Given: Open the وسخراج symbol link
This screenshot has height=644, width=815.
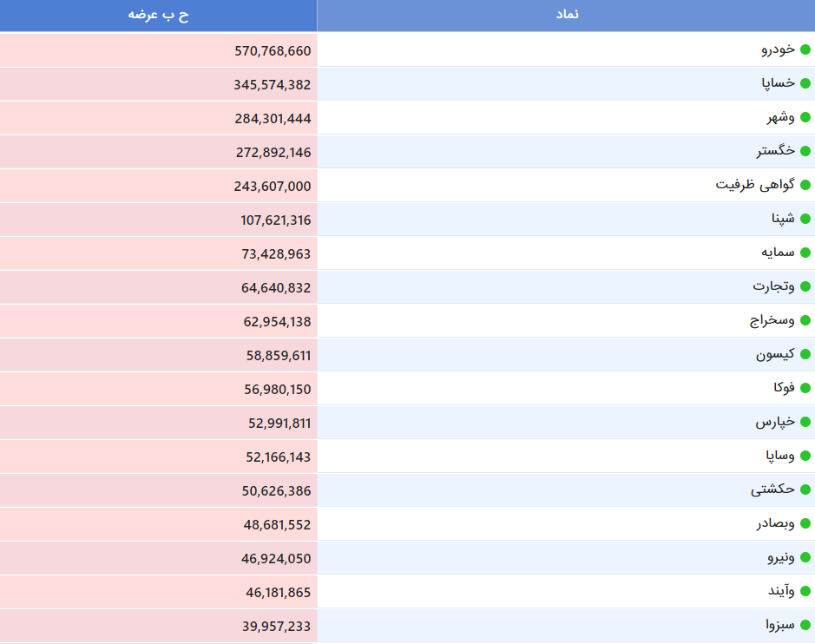Looking at the screenshot, I should point(772,320).
